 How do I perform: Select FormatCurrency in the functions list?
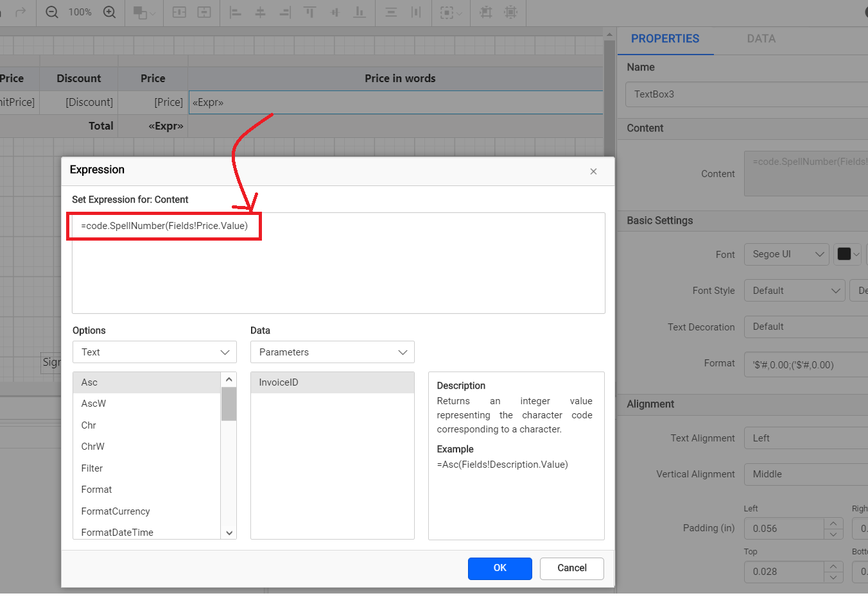(x=116, y=511)
